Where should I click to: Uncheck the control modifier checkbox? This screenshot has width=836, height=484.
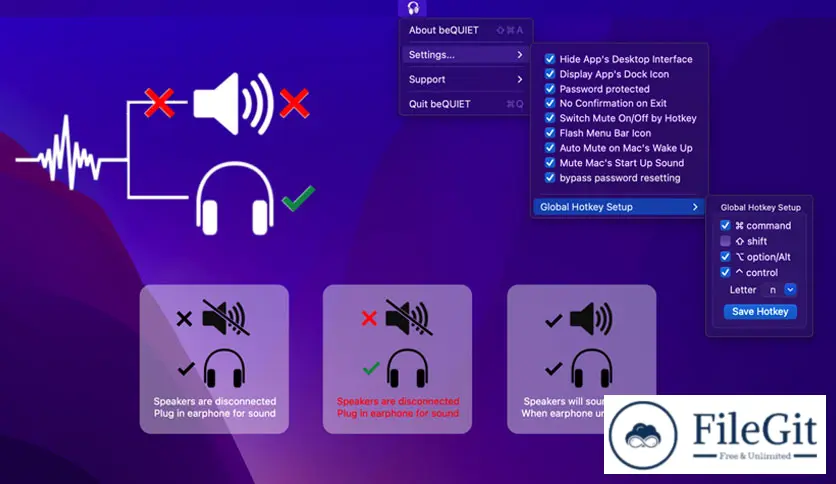click(x=725, y=272)
